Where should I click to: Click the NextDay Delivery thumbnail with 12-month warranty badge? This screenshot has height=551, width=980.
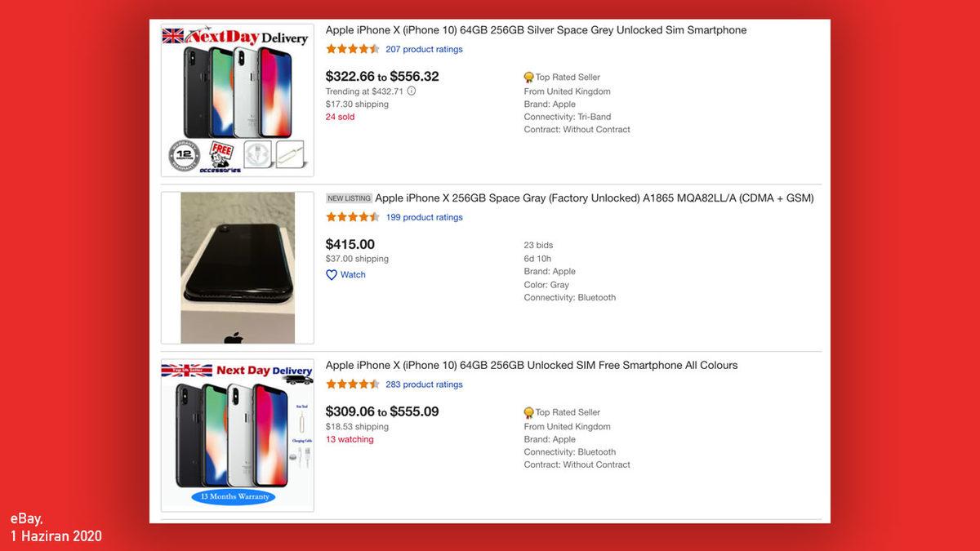pos(237,100)
